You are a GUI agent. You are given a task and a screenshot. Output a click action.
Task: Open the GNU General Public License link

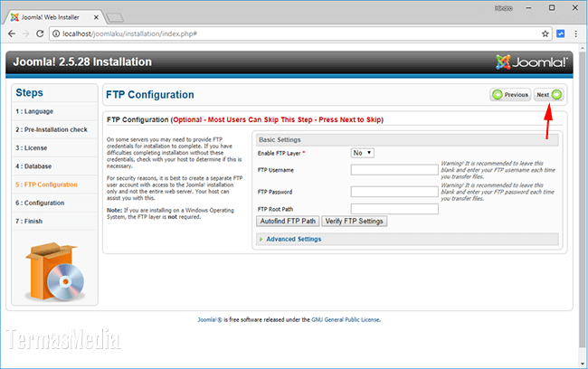click(346, 320)
